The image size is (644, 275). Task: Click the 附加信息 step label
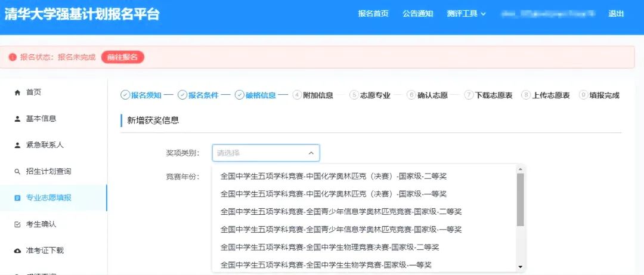click(x=318, y=95)
